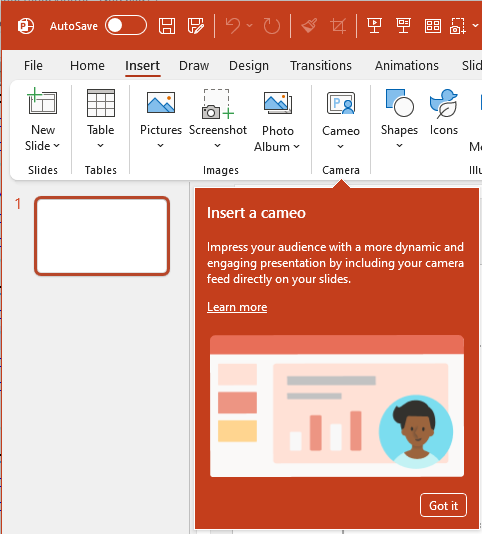Viewport: 482px width, 534px height.
Task: Toggle the AutoSave switch
Action: click(126, 25)
